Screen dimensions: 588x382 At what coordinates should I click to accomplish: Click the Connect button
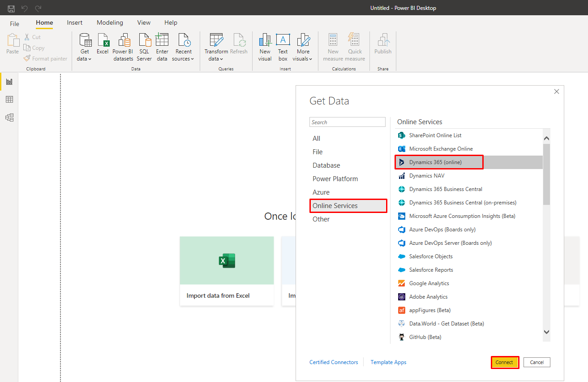pyautogui.click(x=505, y=362)
